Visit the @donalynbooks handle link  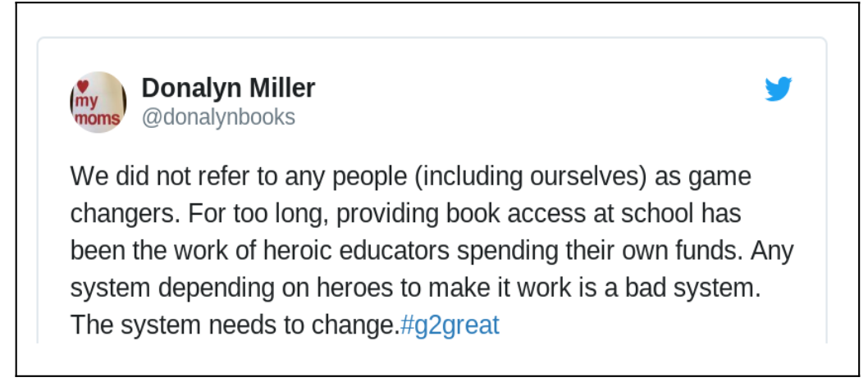[219, 117]
